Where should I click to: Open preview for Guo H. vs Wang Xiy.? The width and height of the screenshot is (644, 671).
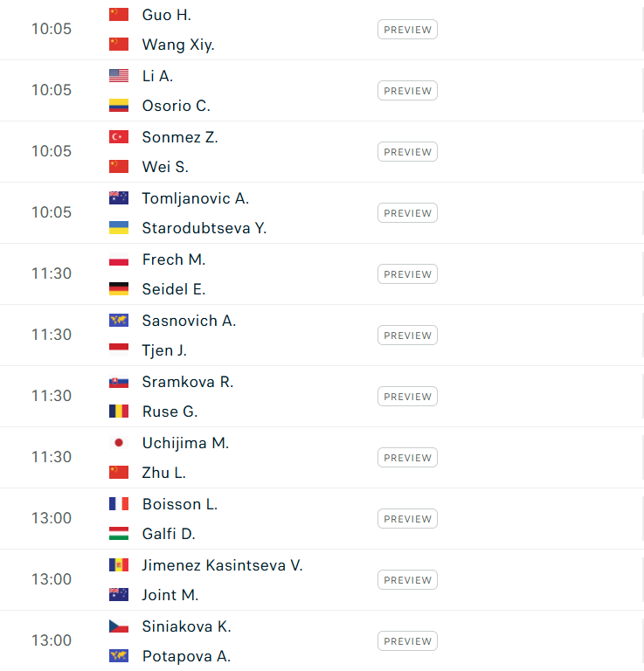click(x=407, y=30)
